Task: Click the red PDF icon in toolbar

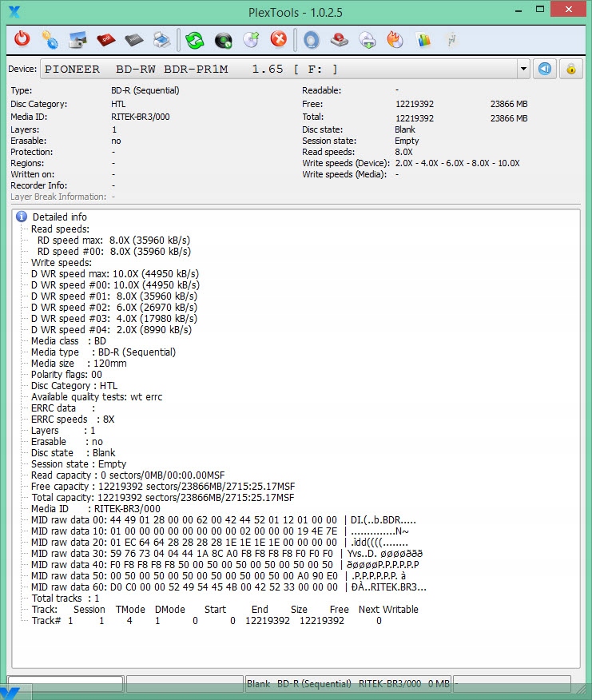Action: coord(105,39)
